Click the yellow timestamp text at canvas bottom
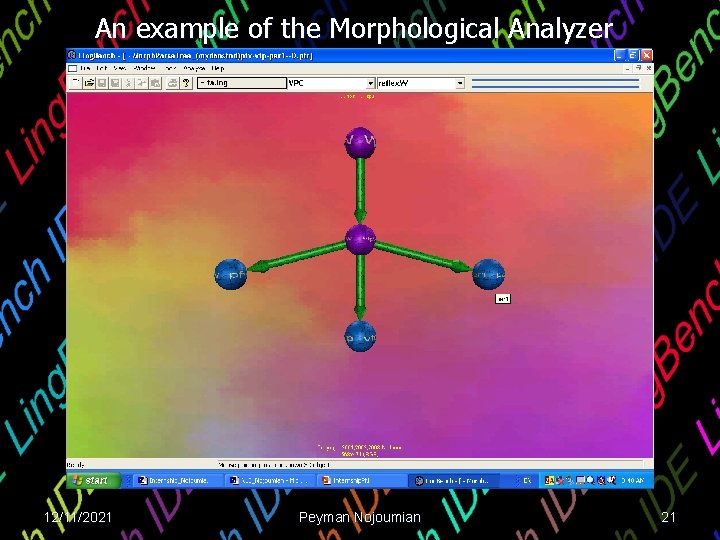Viewport: 720px width, 540px height. (360, 450)
